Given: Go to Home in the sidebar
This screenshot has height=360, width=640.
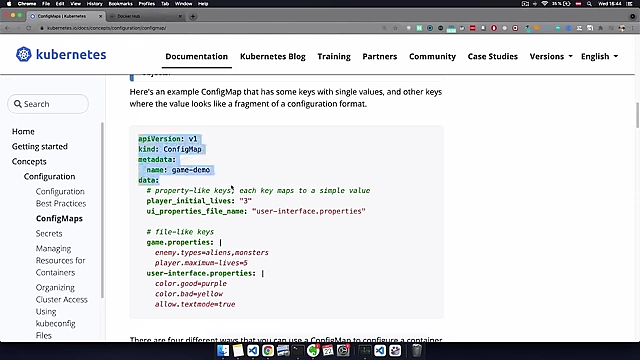Looking at the screenshot, I should (23, 131).
